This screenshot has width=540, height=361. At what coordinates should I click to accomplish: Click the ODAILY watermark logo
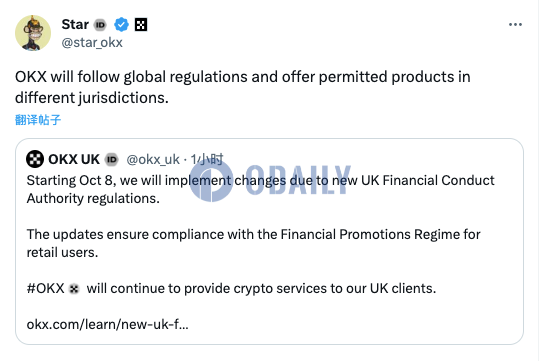270,180
